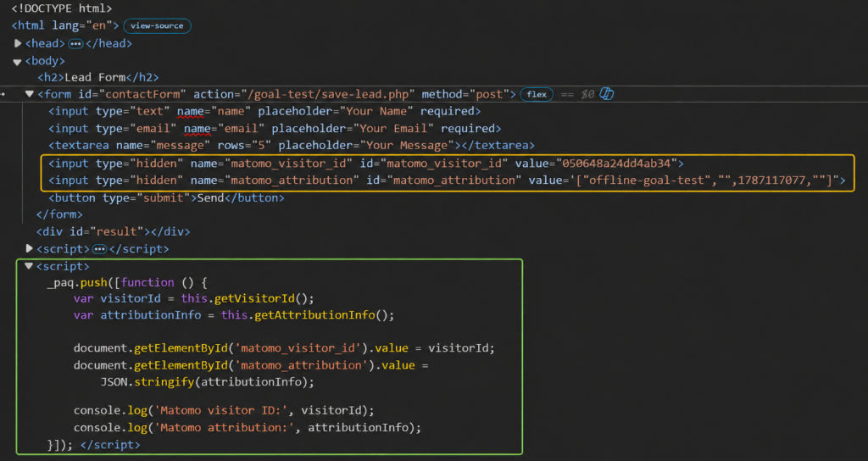
Task: Click the flex badge on the form
Action: pos(537,95)
